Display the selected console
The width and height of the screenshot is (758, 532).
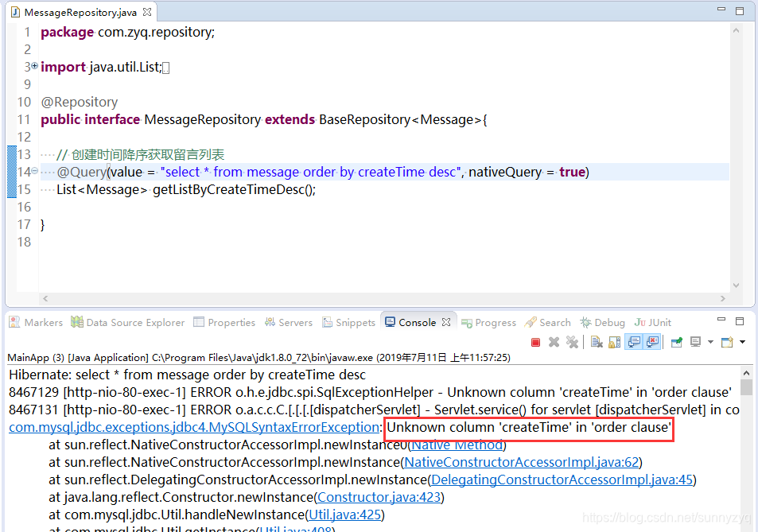694,342
